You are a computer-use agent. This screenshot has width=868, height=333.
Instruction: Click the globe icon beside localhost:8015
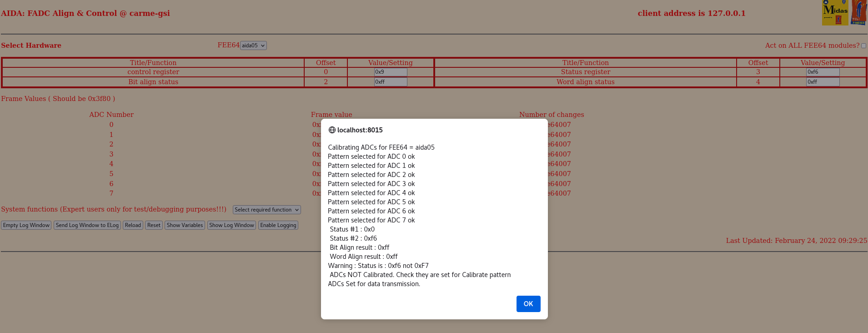pyautogui.click(x=332, y=130)
